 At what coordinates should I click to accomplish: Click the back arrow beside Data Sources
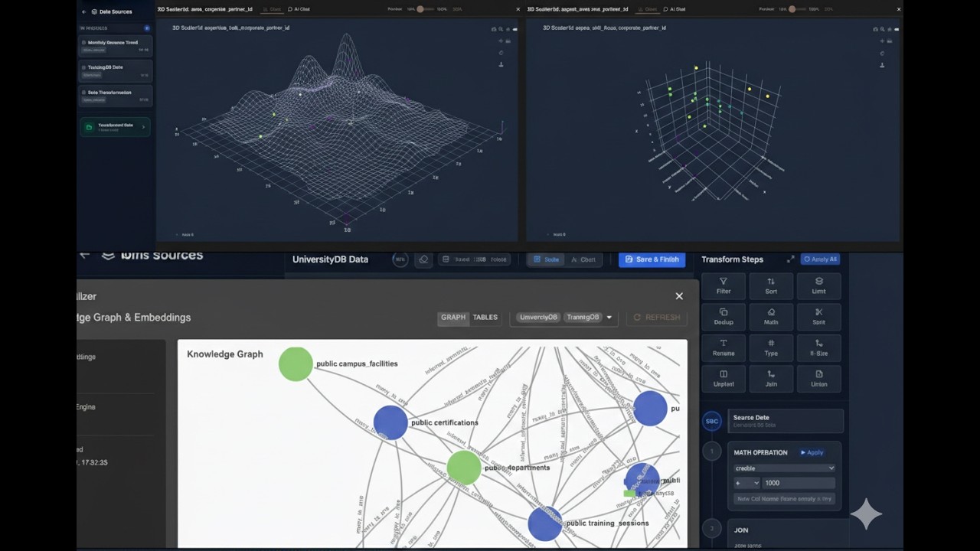click(x=84, y=11)
